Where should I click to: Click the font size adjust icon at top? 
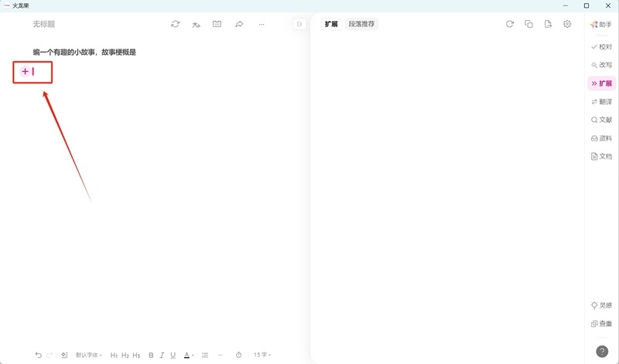point(197,25)
